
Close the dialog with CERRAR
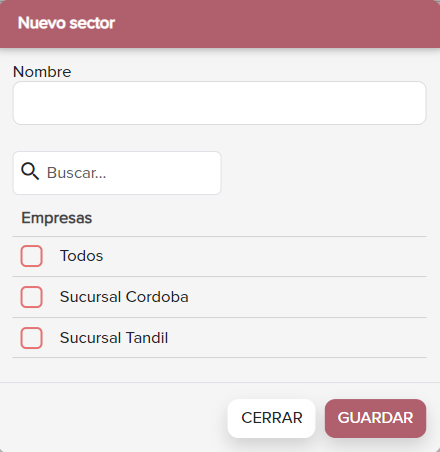pos(271,418)
